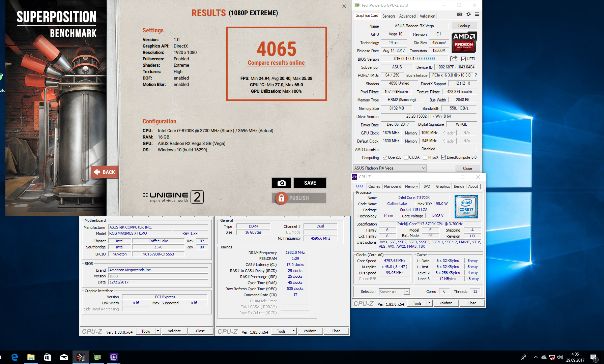Click the Compare results online link
The width and height of the screenshot is (604, 364).
tap(276, 63)
